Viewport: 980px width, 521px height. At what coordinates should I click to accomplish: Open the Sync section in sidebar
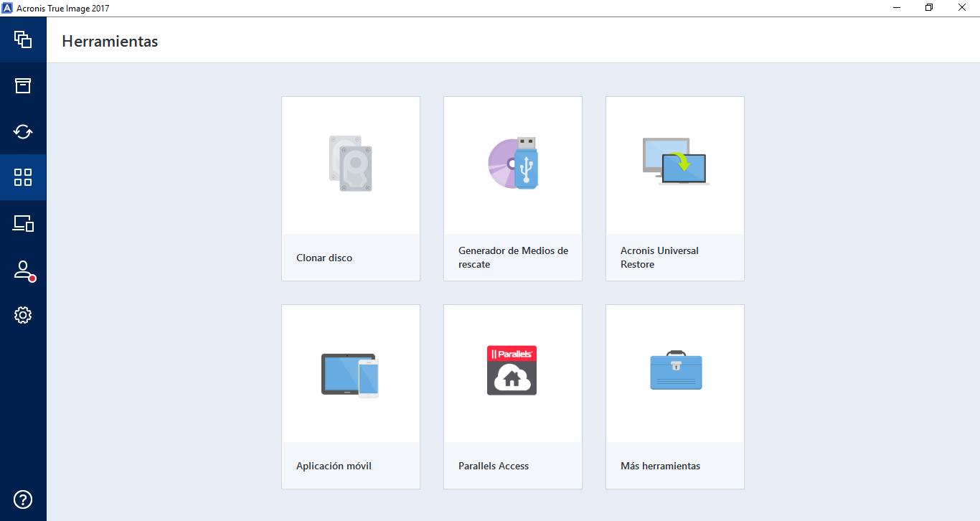click(23, 131)
